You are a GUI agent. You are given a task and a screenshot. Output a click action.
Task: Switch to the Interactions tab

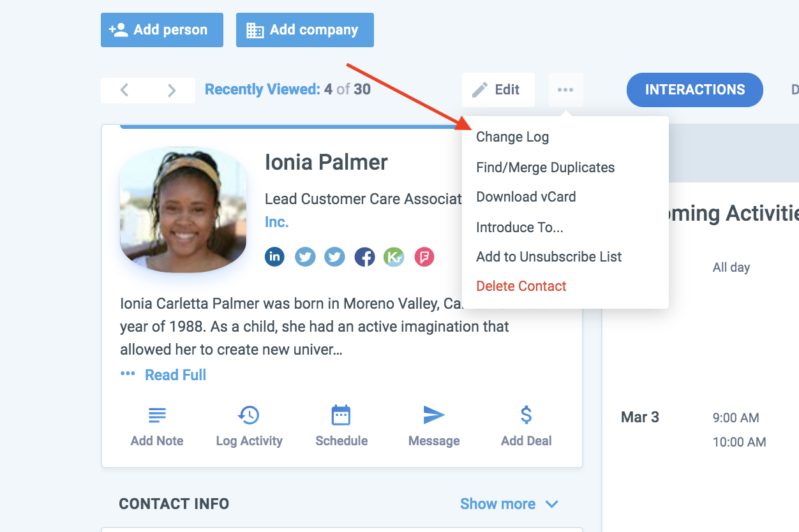point(694,90)
